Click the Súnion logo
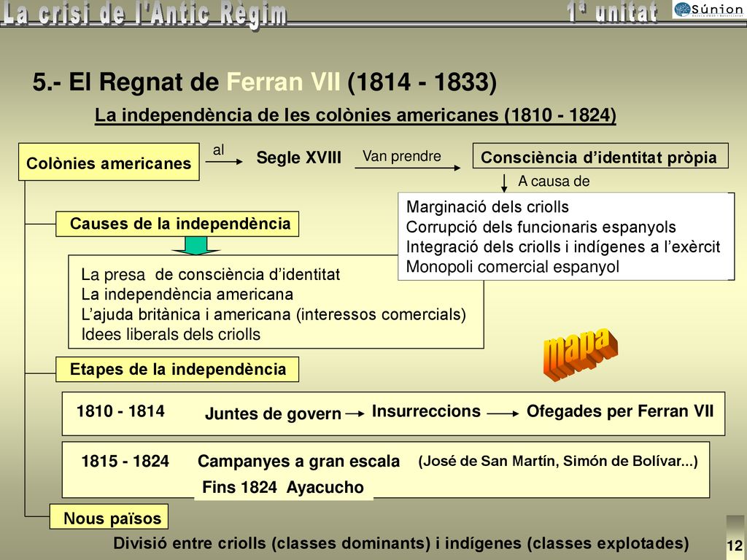 [x=709, y=9]
